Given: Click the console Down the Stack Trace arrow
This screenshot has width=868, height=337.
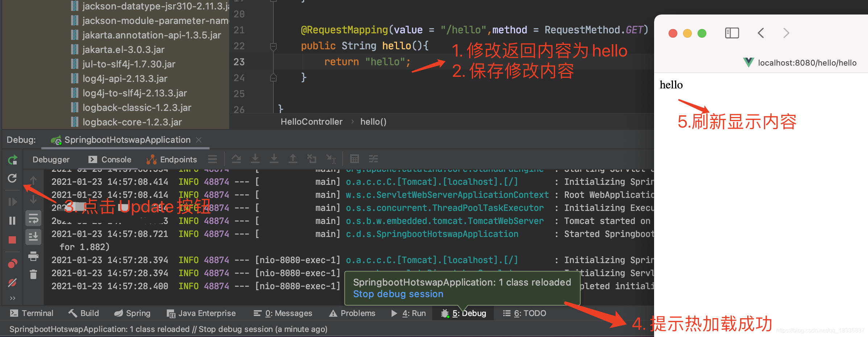Looking at the screenshot, I should coord(33,199).
